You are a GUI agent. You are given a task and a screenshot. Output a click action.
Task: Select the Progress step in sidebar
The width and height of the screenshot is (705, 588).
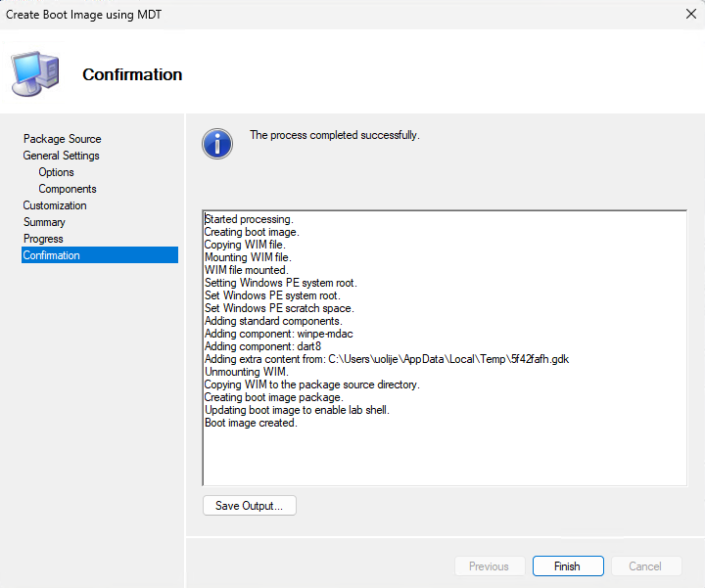coord(43,239)
